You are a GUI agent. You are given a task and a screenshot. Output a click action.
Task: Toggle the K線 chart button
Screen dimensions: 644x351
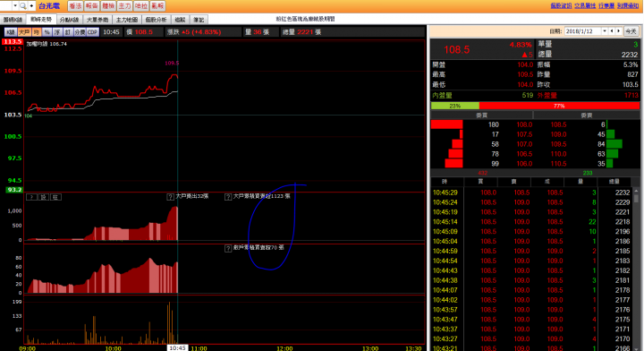point(11,32)
